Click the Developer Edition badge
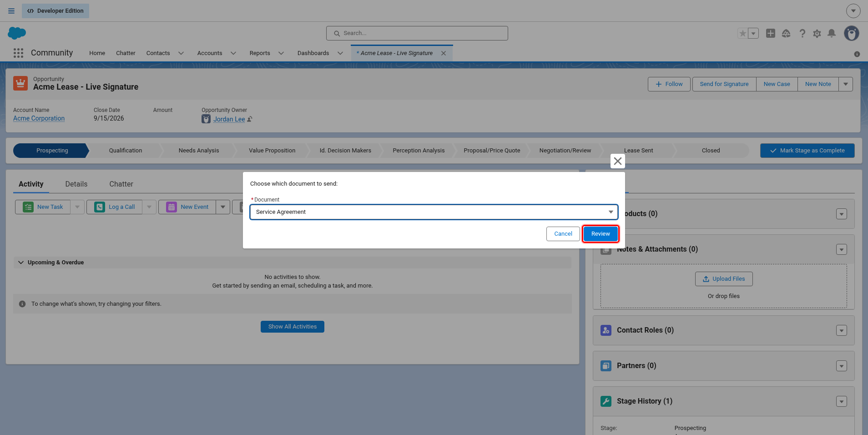This screenshot has width=868, height=435. 56,11
